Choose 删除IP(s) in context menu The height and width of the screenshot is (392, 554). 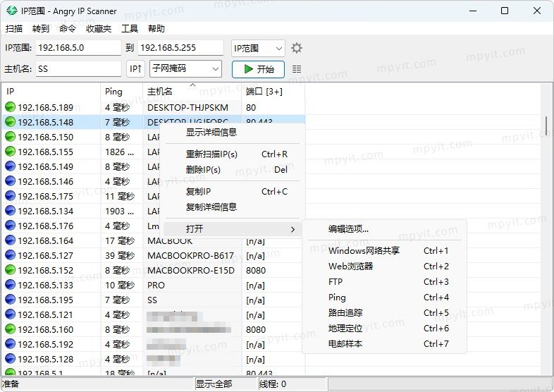click(x=233, y=170)
